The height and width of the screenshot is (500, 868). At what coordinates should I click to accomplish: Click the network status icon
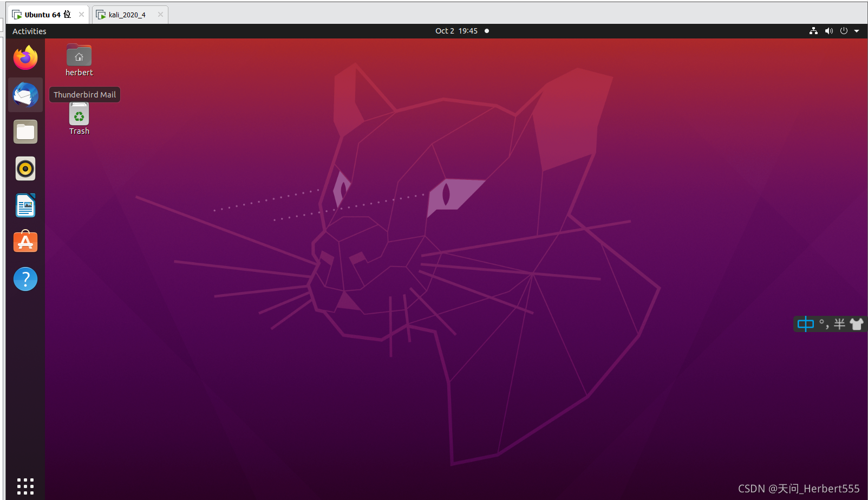coord(813,31)
